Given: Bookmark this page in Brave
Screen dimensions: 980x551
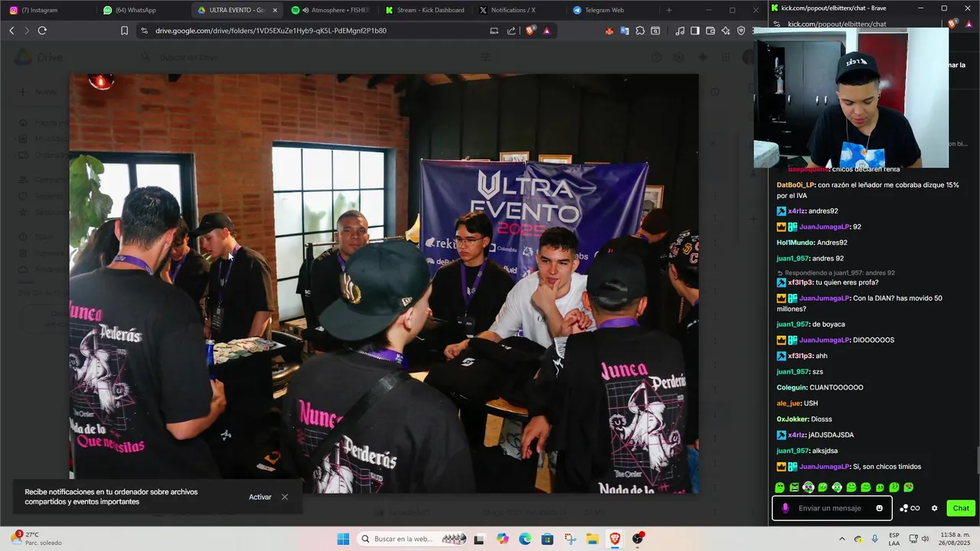Looking at the screenshot, I should click(124, 31).
